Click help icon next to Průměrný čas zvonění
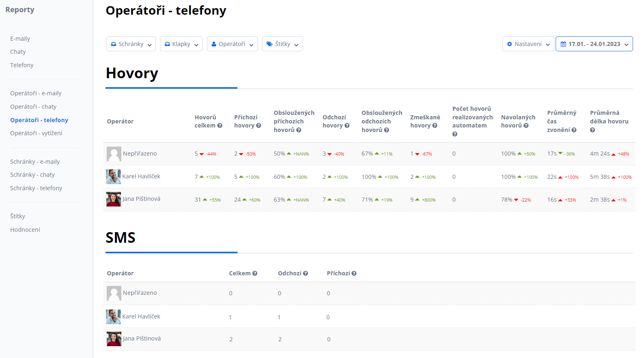Viewport: 644px width, 358px height. [574, 130]
